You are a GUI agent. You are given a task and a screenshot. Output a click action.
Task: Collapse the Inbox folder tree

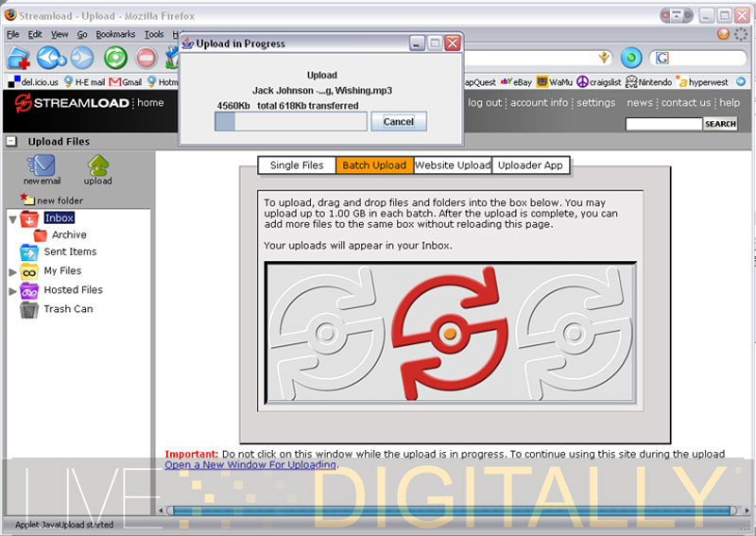(x=12, y=219)
